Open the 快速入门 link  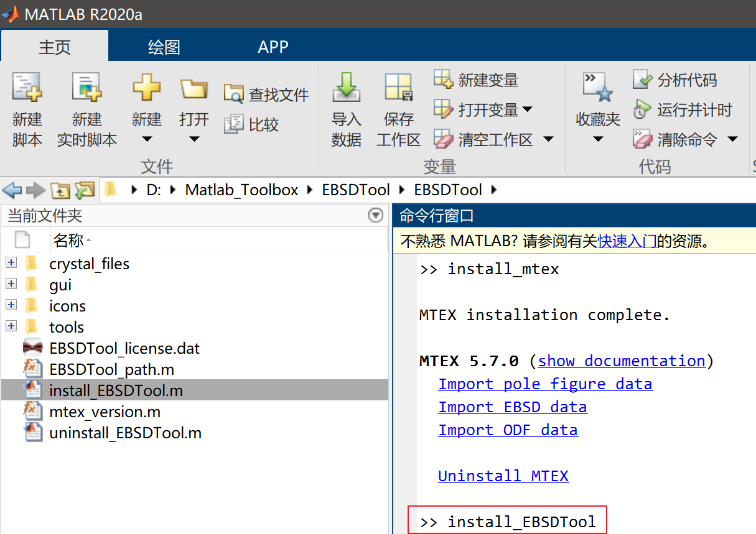pyautogui.click(x=627, y=241)
